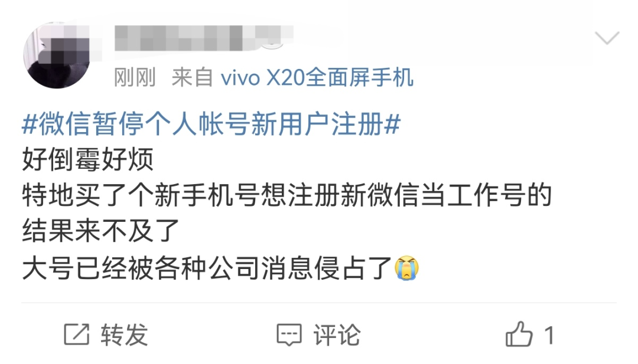The image size is (638, 364).
Task: Click the like count number 1
Action: (549, 336)
